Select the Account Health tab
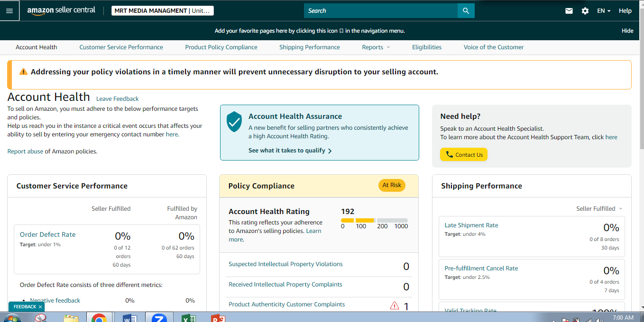This screenshot has width=644, height=322. click(x=37, y=47)
